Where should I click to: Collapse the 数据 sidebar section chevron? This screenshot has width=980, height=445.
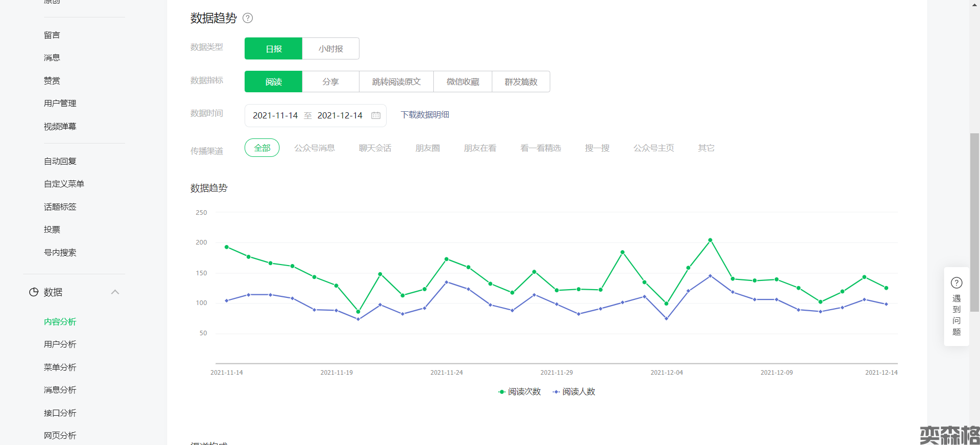[x=115, y=292]
